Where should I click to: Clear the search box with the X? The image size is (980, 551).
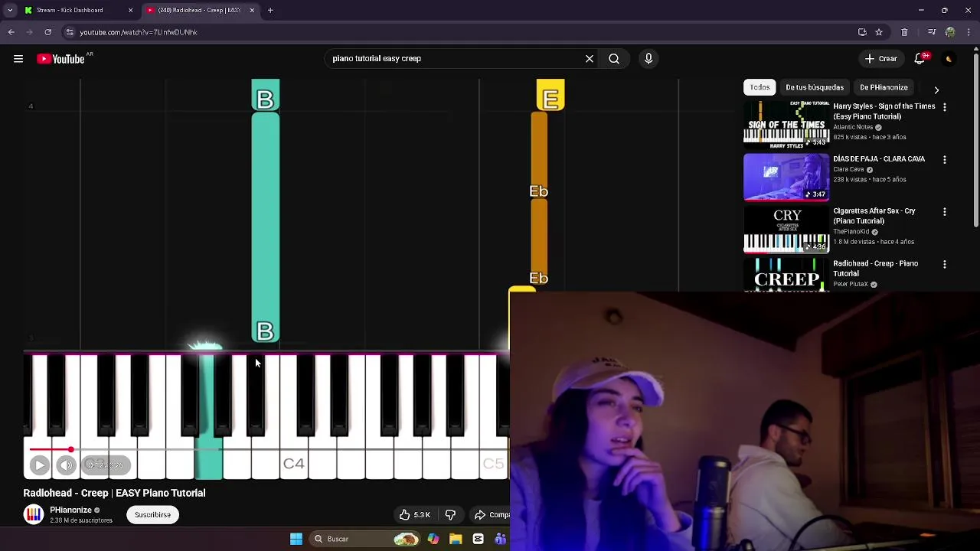click(590, 58)
